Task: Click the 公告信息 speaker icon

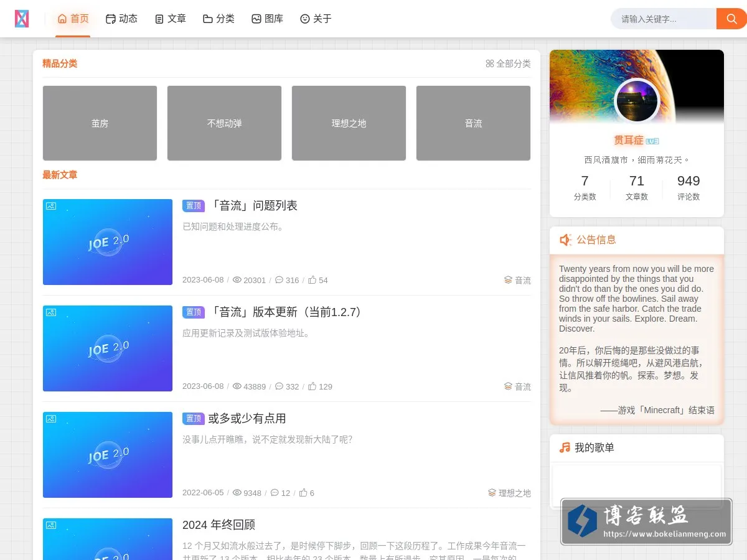Action: pyautogui.click(x=565, y=240)
